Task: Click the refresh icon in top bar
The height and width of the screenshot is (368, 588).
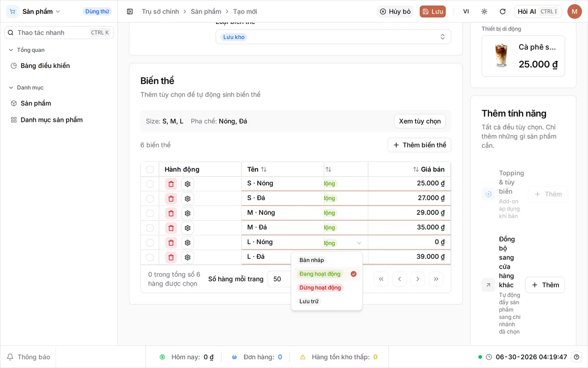Action: [x=502, y=11]
